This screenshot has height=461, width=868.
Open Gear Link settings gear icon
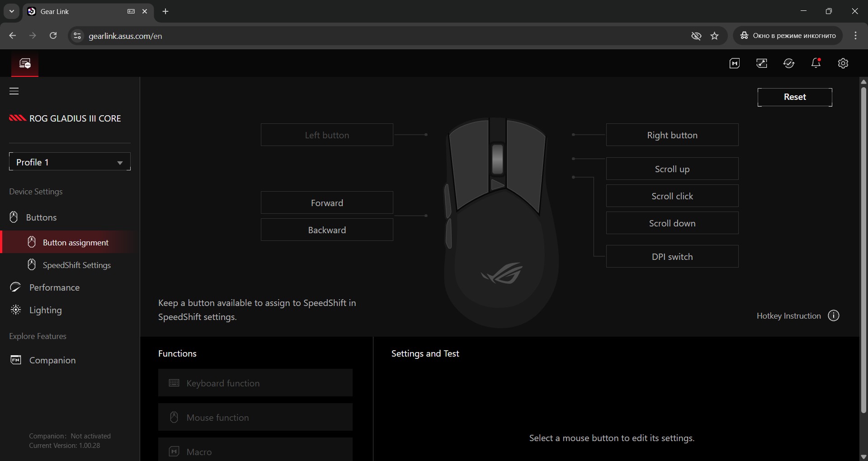click(843, 63)
